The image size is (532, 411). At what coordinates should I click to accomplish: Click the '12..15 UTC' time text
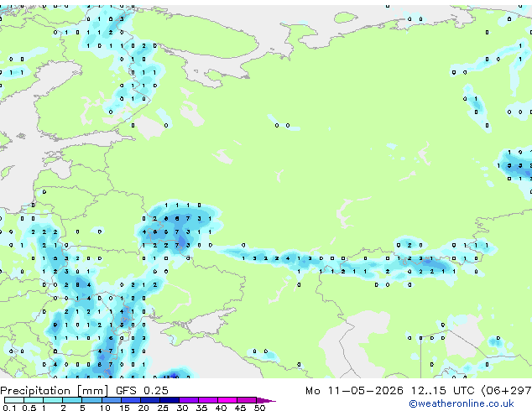[442, 391]
